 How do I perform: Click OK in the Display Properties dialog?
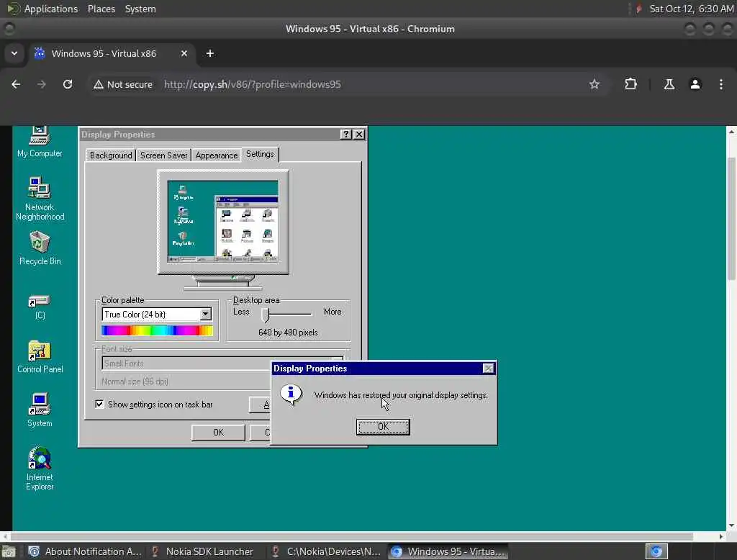(218, 432)
